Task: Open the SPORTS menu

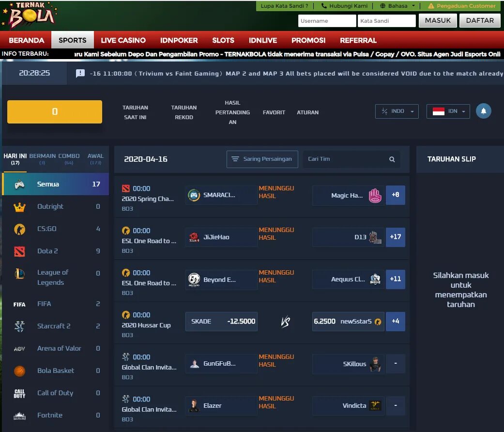Action: click(x=72, y=40)
